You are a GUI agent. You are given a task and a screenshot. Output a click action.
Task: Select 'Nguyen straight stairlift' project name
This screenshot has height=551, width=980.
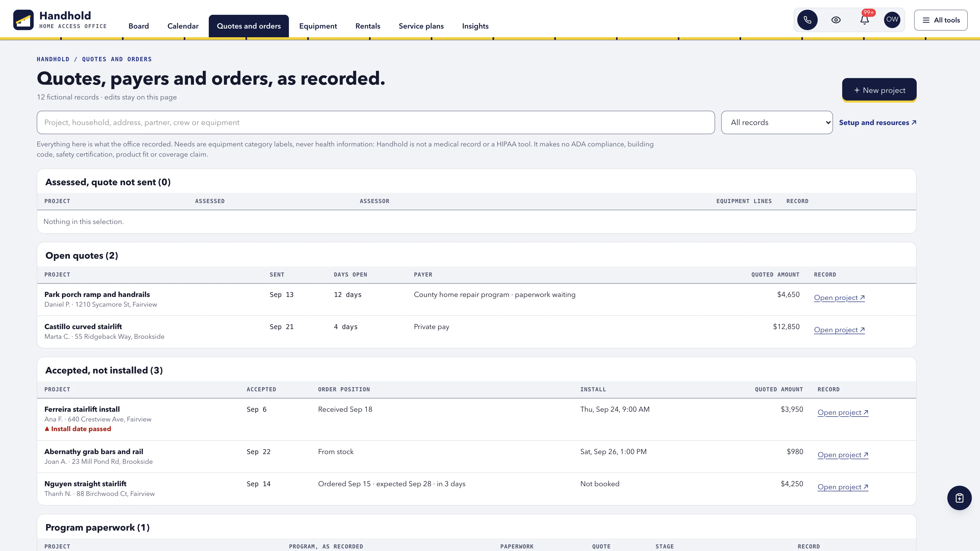tap(85, 484)
